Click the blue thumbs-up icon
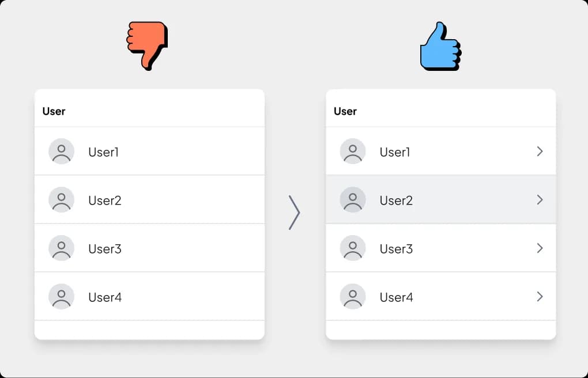 click(440, 46)
